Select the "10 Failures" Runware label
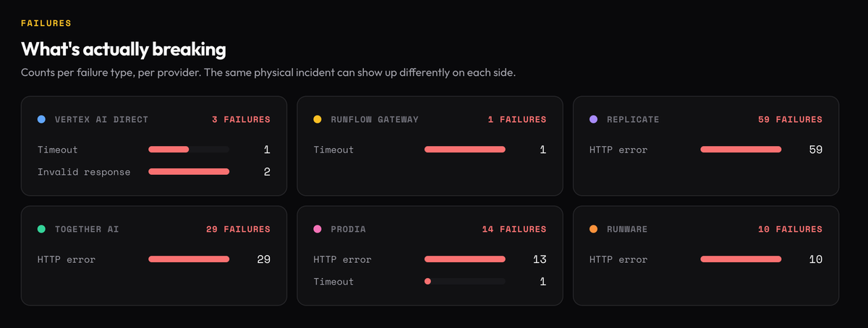Viewport: 868px width, 328px height. click(791, 229)
